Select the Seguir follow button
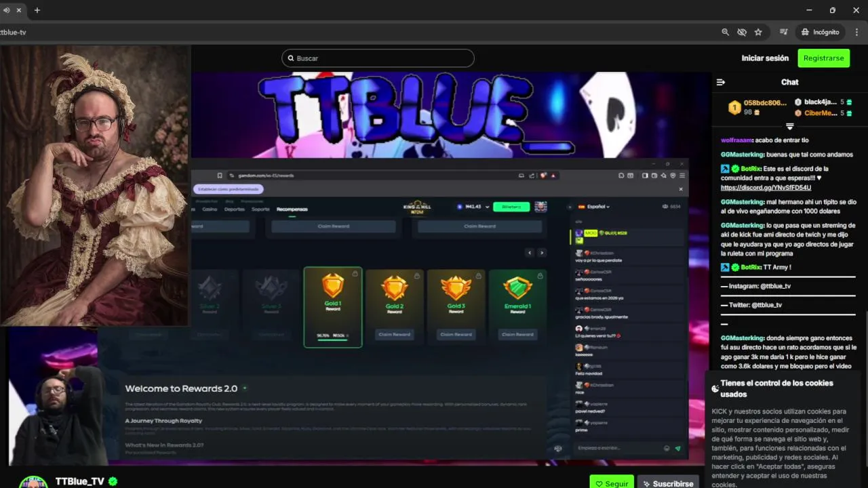Image resolution: width=868 pixels, height=488 pixels. click(x=612, y=483)
